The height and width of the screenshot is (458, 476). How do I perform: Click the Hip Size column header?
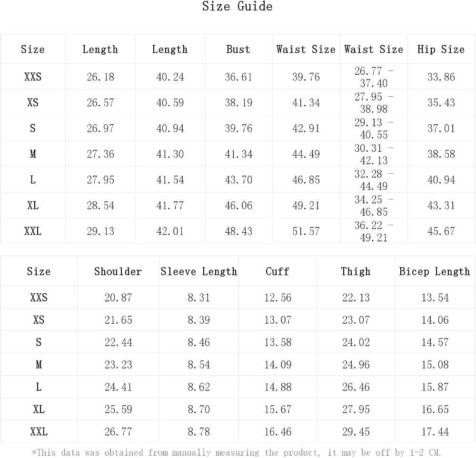441,49
